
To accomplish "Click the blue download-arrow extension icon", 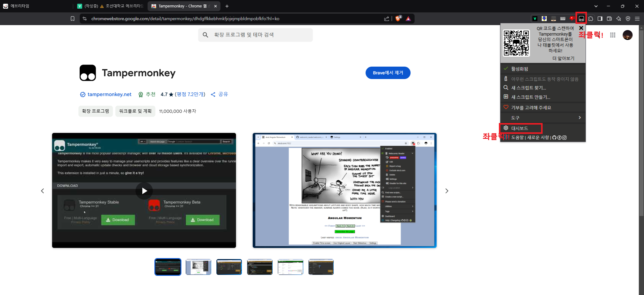I will (544, 19).
